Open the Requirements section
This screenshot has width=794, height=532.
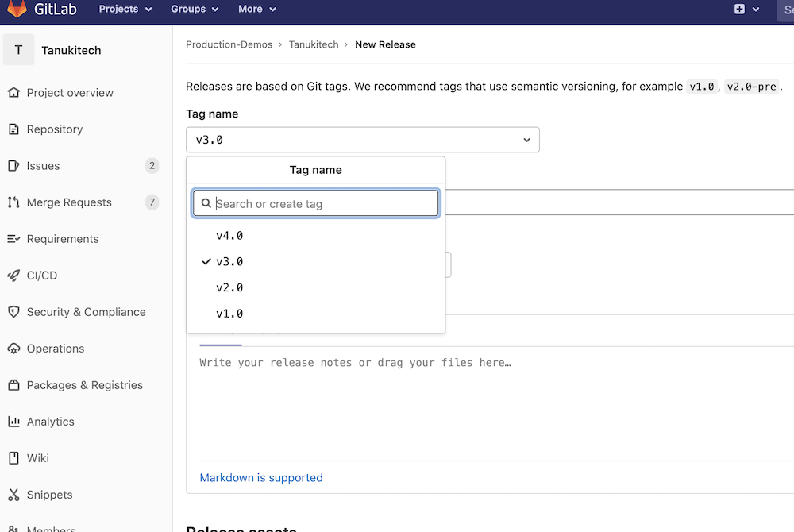63,239
